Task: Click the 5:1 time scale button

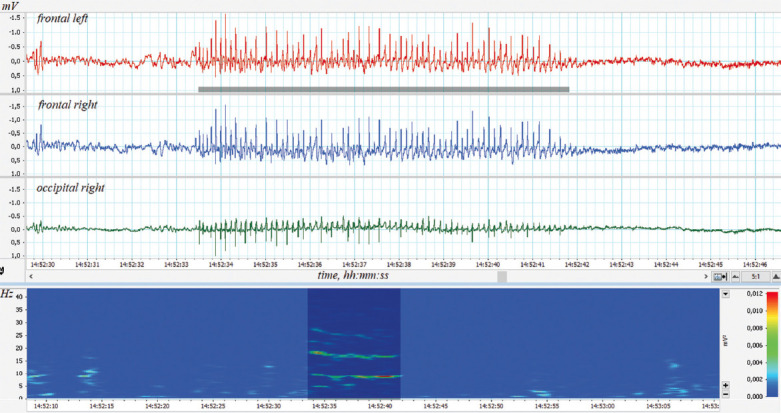Action: tap(755, 275)
